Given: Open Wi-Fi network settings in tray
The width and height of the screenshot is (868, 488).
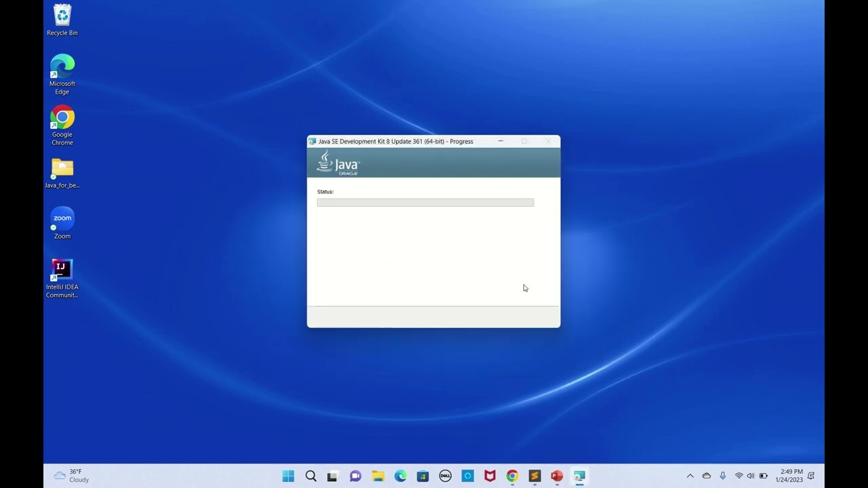Looking at the screenshot, I should (739, 476).
